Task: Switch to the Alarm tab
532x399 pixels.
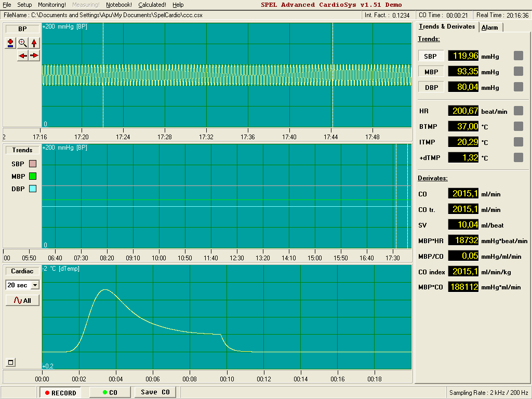Action: click(x=490, y=28)
